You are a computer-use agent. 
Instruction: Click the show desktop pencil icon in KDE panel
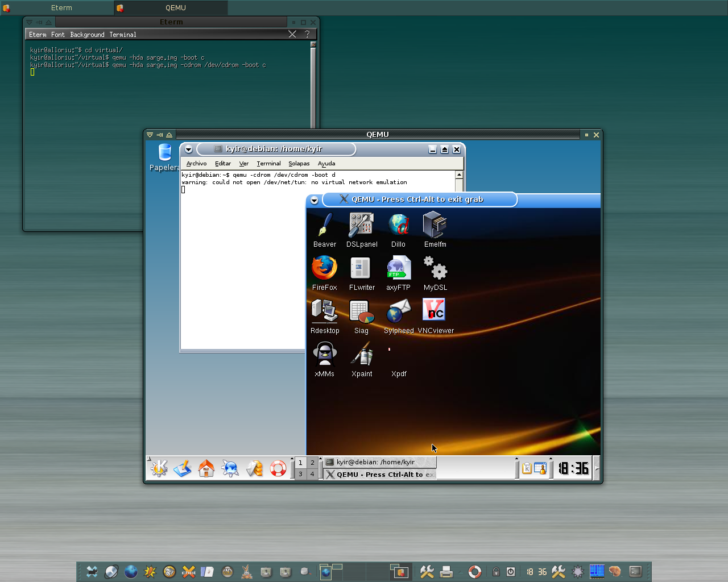(x=183, y=468)
